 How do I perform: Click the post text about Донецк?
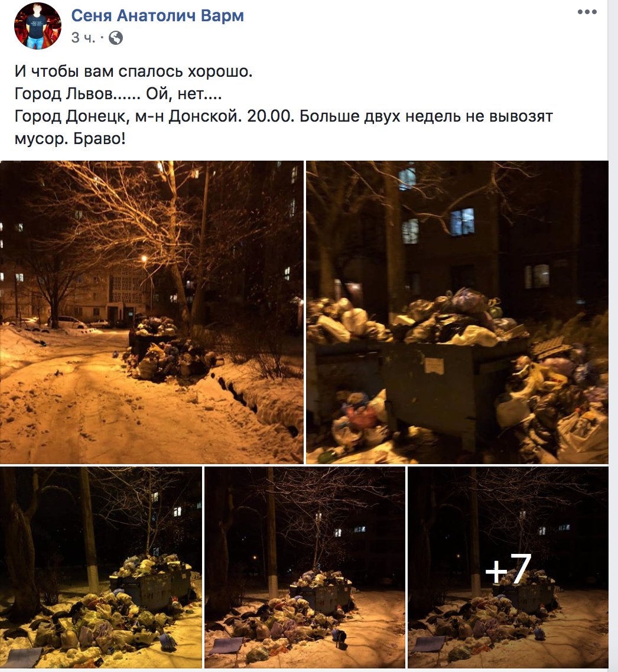click(x=284, y=105)
